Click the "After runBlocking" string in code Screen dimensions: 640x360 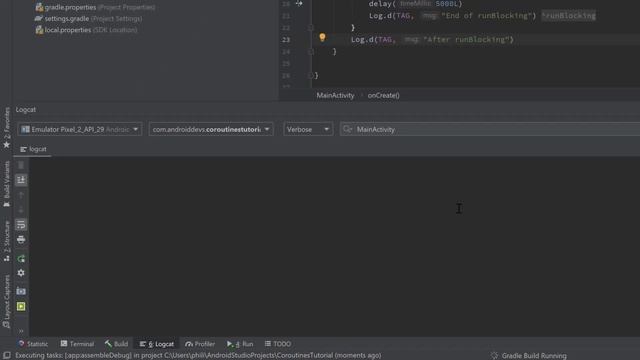click(x=467, y=40)
